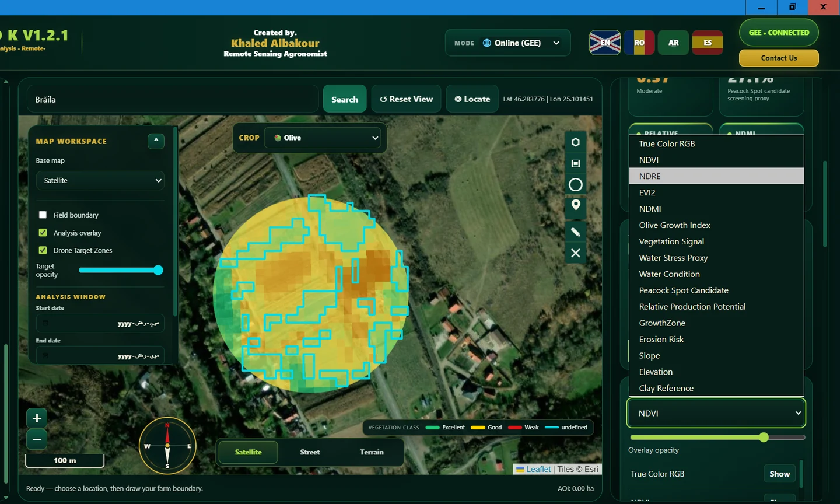The image size is (840, 504).
Task: Switch language to Romanian flag
Action: click(639, 43)
